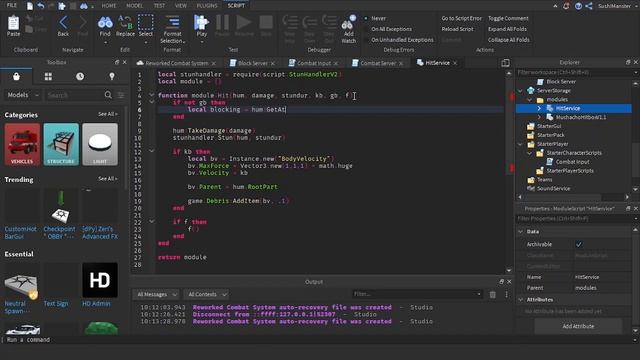Click new file icon in quick access bar
The image size is (640, 360).
point(30,6)
